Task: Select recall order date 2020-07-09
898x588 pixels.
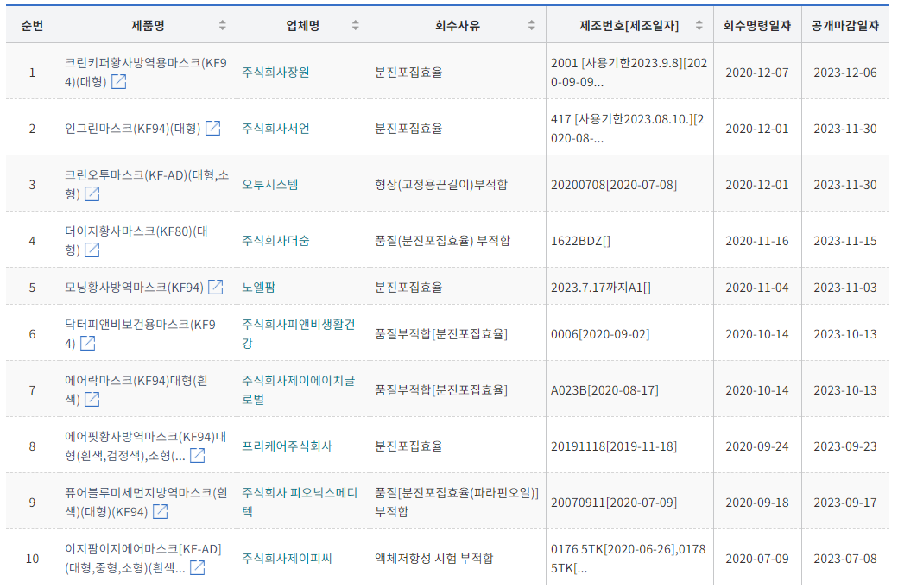Action: point(757,559)
